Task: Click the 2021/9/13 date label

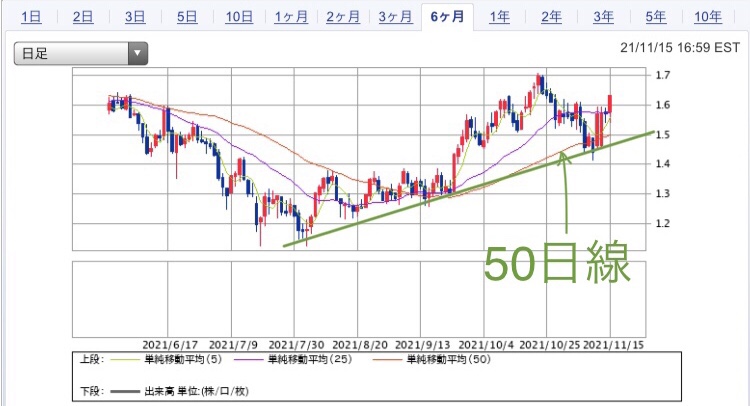Action: pyautogui.click(x=422, y=345)
